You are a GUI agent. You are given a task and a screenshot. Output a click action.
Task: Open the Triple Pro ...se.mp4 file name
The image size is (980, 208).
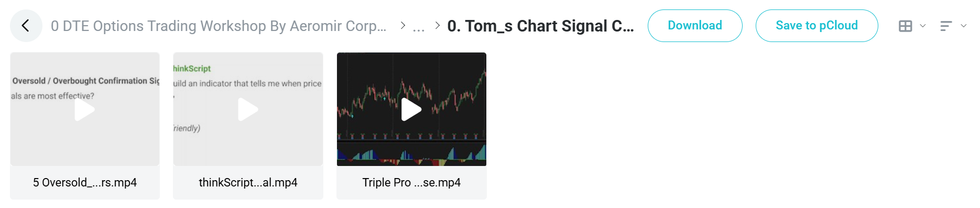pyautogui.click(x=411, y=182)
